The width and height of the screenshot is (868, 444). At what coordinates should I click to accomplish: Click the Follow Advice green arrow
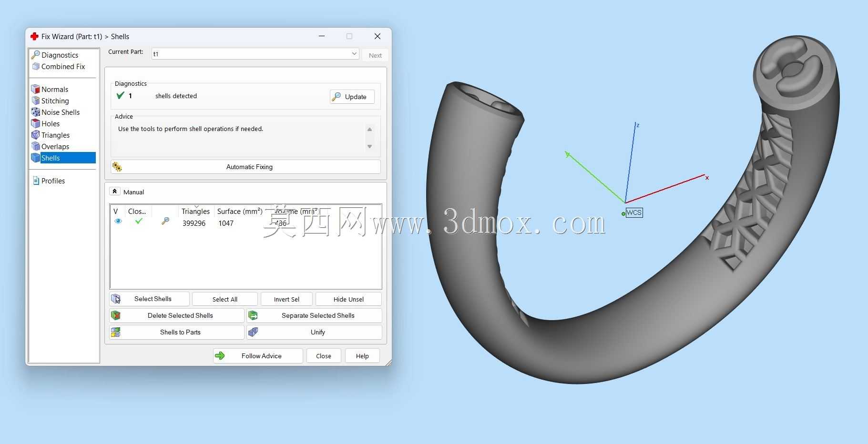(220, 356)
